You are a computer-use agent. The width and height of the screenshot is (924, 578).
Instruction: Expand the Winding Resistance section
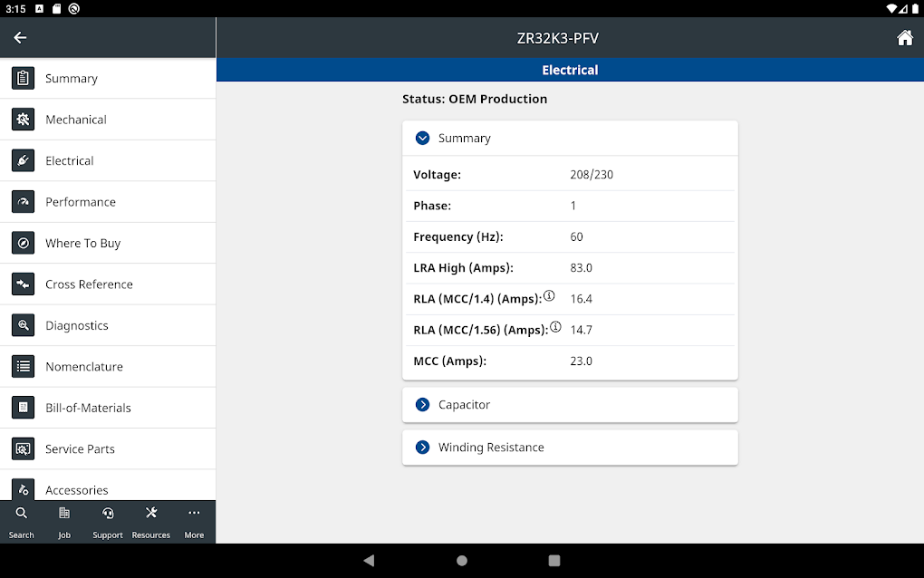570,448
